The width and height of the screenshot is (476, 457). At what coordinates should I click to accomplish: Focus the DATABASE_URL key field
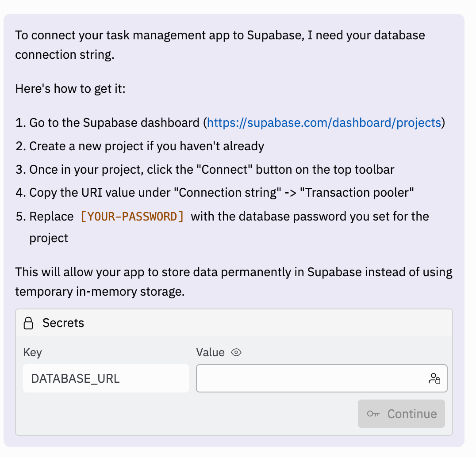[x=106, y=378]
